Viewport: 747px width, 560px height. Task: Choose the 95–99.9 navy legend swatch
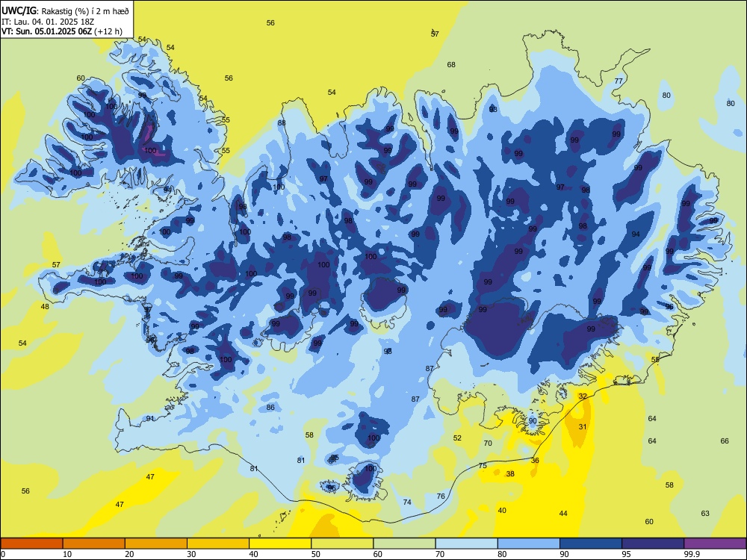click(x=653, y=544)
